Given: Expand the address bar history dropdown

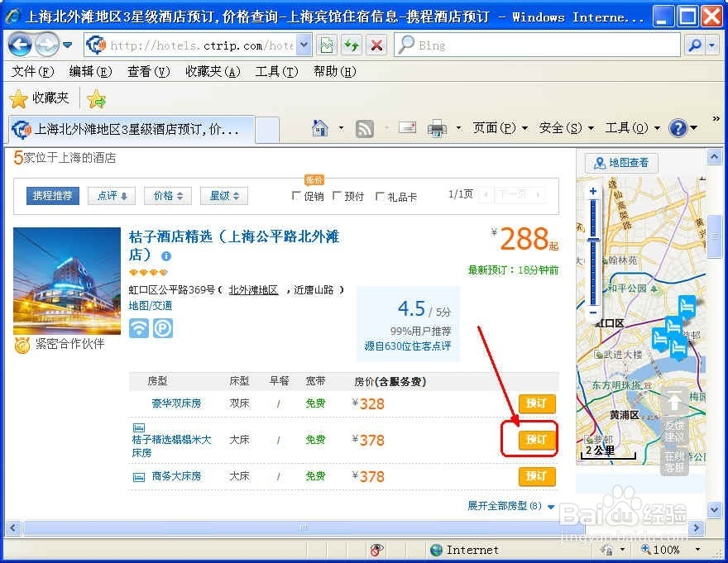Looking at the screenshot, I should click(304, 45).
